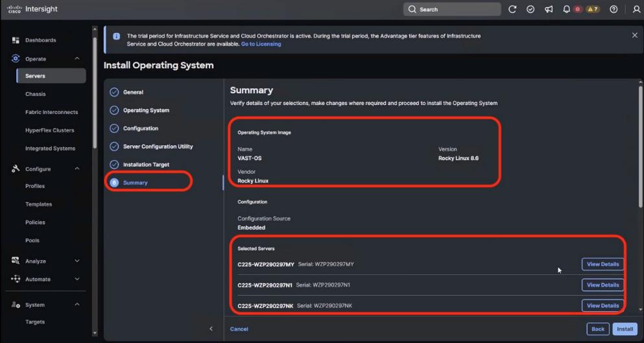
Task: Click the Configuration step checkmark icon
Action: pyautogui.click(x=114, y=128)
